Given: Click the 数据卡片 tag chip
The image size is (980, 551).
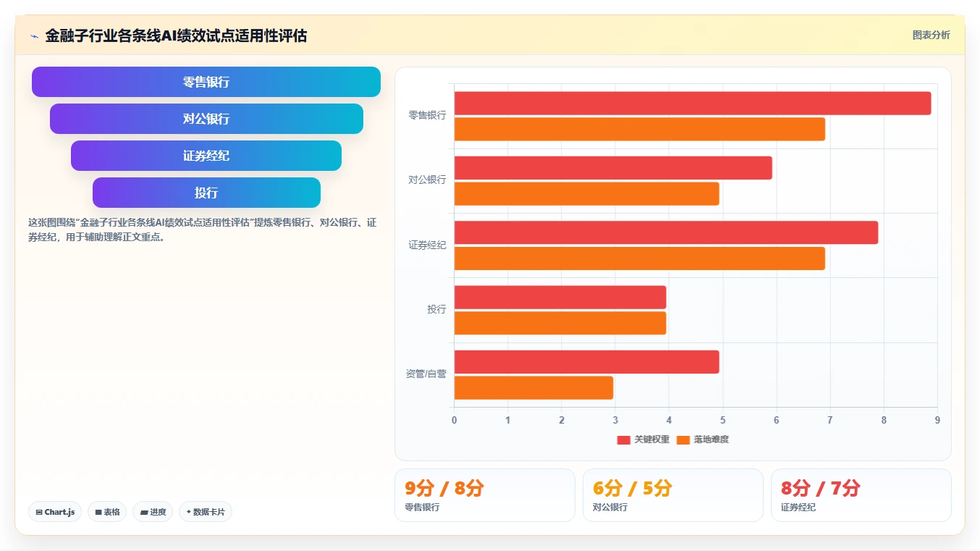Looking at the screenshot, I should (x=206, y=512).
